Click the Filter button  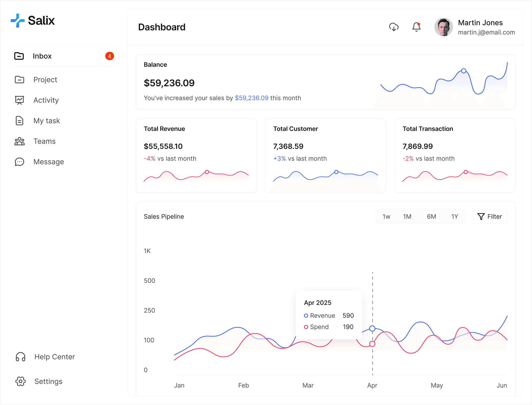(489, 217)
